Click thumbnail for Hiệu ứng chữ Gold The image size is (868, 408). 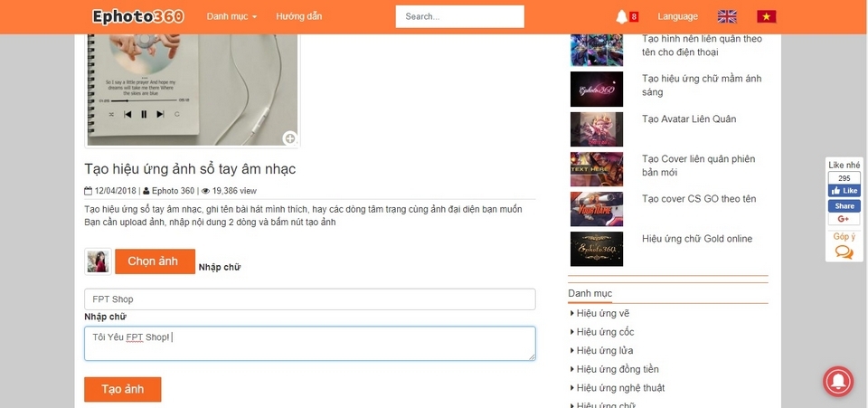tap(596, 249)
